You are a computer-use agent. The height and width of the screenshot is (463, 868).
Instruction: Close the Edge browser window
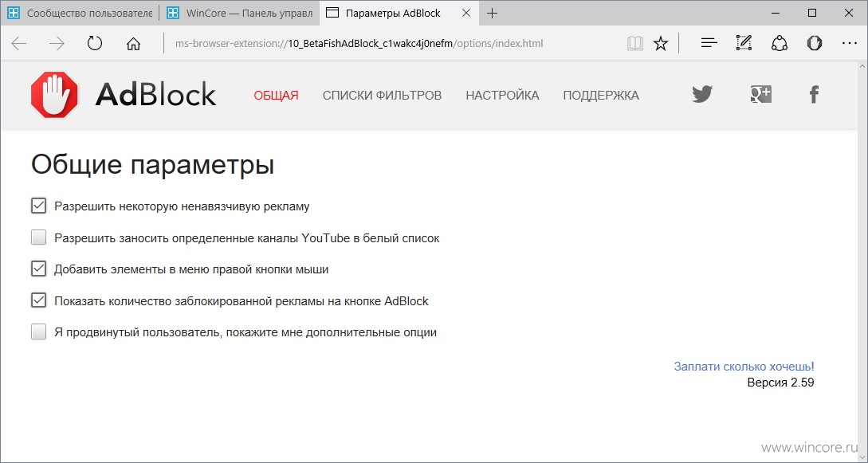(849, 14)
